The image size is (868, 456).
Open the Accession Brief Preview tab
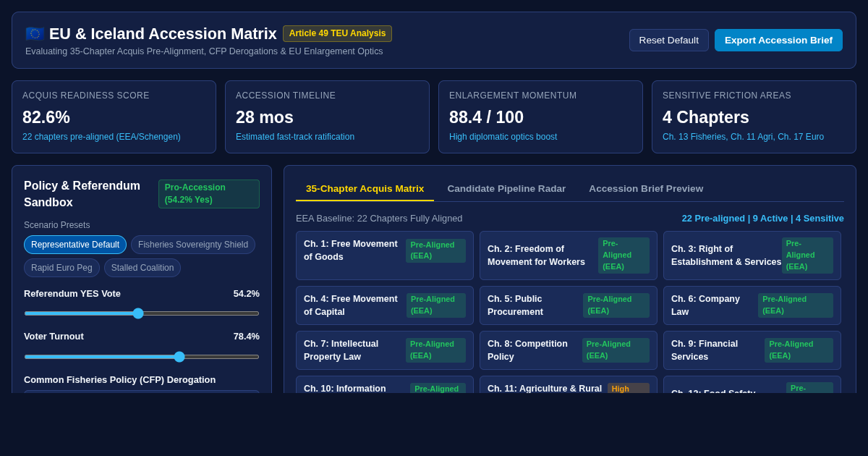coord(646,189)
